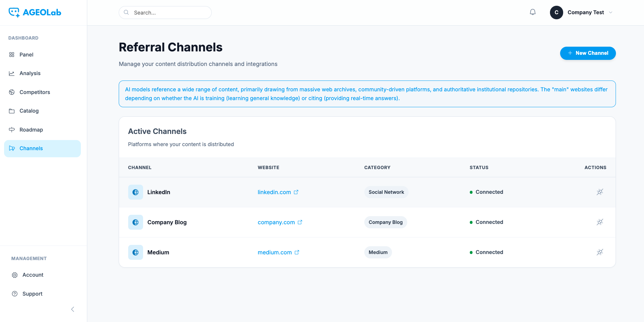Screen dimensions: 644x322
Task: Focus the Search input field
Action: (169, 13)
